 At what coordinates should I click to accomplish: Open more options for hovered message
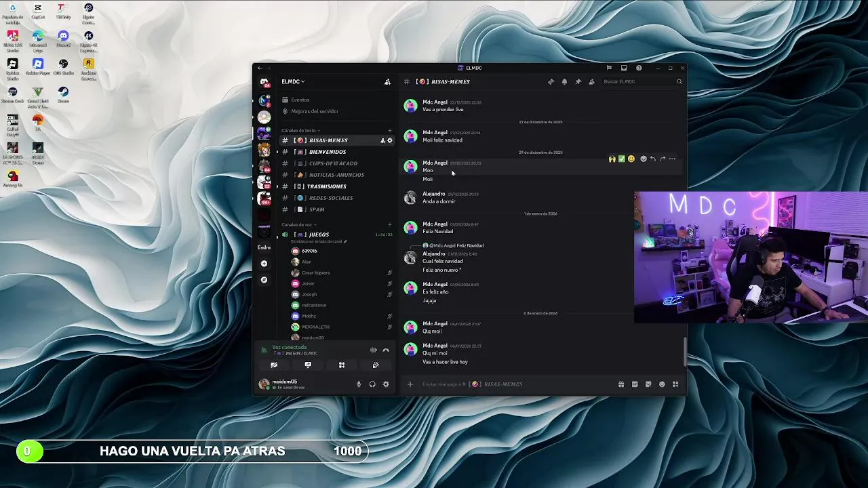click(x=672, y=159)
